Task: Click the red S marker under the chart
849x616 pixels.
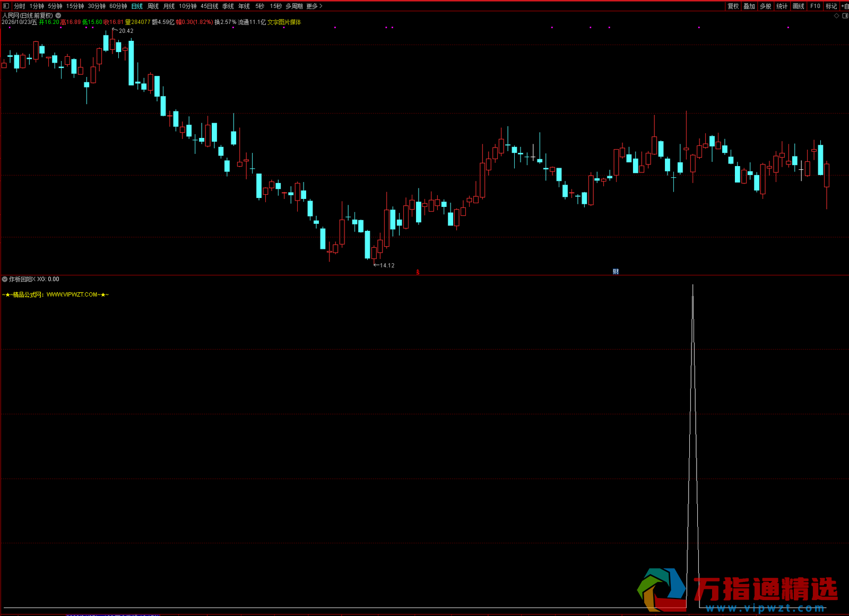Action: click(418, 272)
